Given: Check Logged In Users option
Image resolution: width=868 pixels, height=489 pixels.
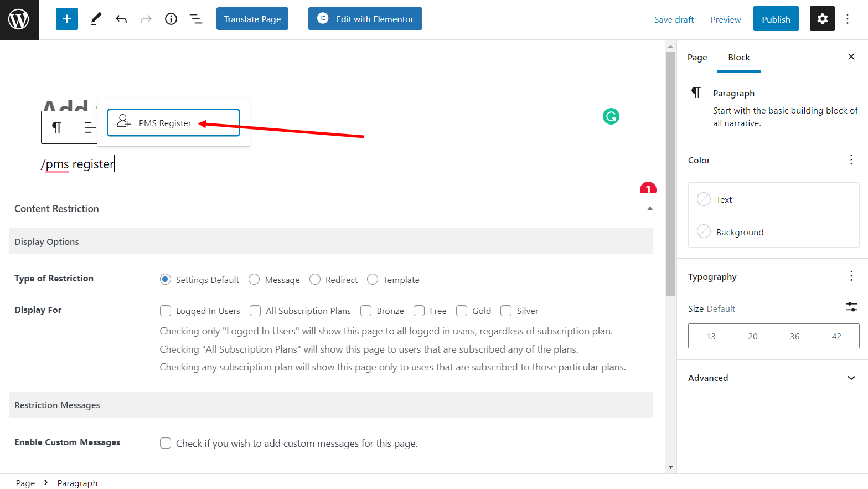Looking at the screenshot, I should tap(166, 311).
